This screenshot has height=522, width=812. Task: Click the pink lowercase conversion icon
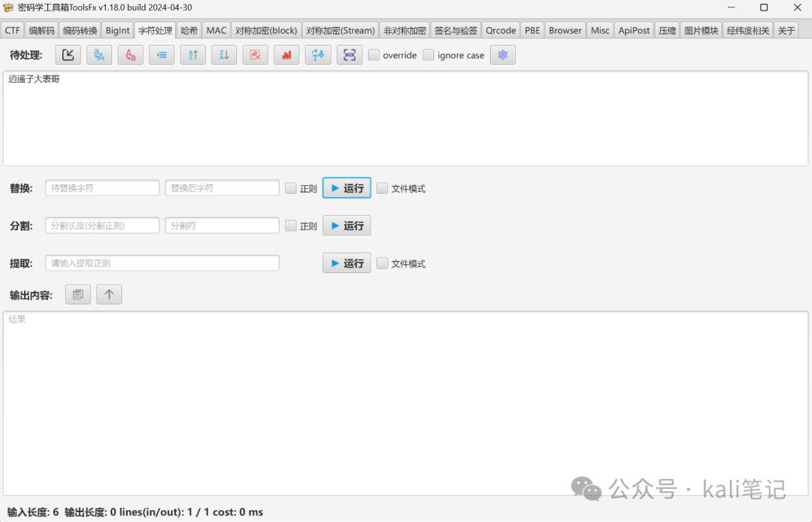pos(131,55)
